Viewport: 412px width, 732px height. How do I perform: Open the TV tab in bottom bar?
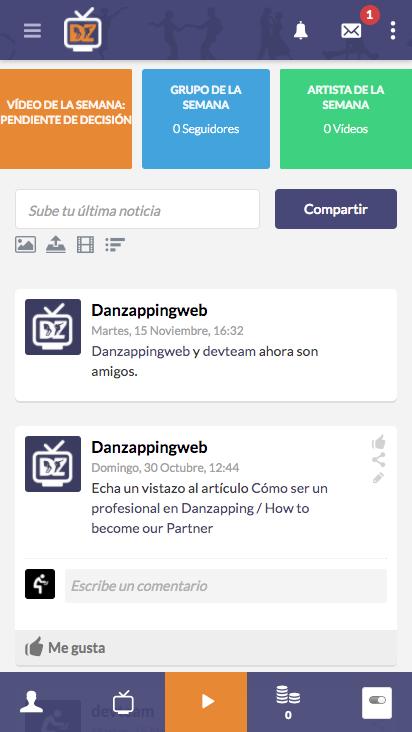[123, 702]
